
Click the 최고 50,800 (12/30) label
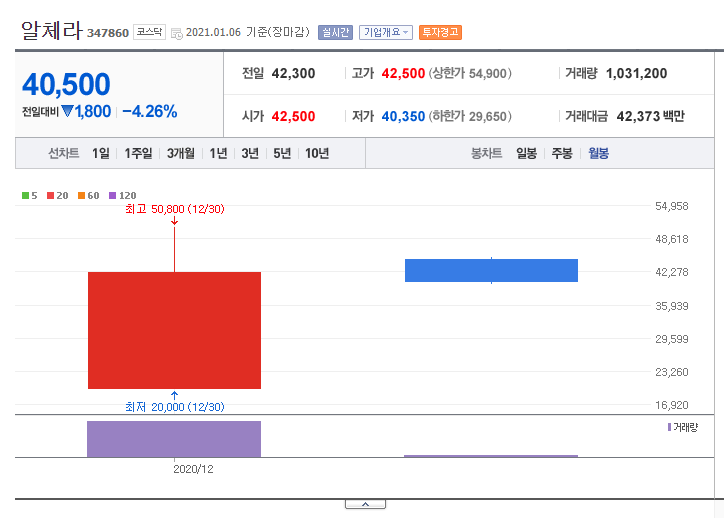click(175, 209)
